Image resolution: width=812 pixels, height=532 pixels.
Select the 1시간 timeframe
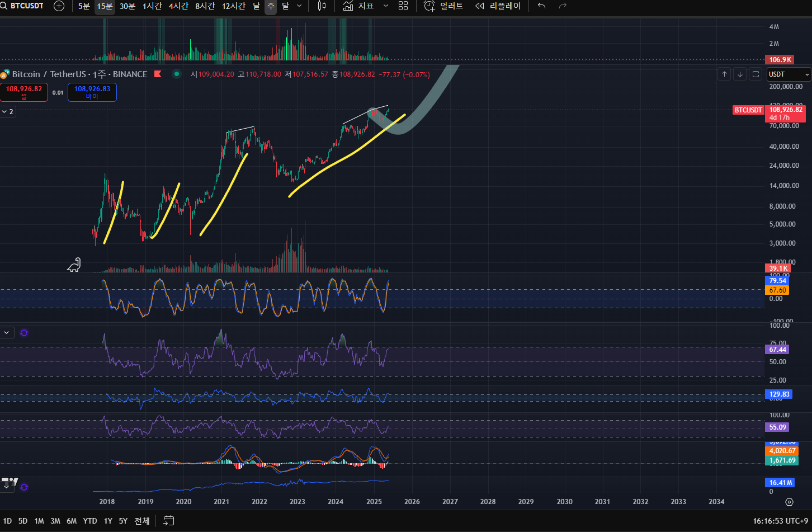153,6
